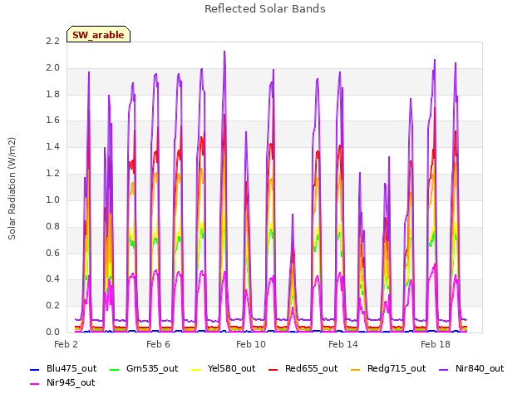Click the Nir945_out legend label
532x399 pixels.
pos(71,382)
